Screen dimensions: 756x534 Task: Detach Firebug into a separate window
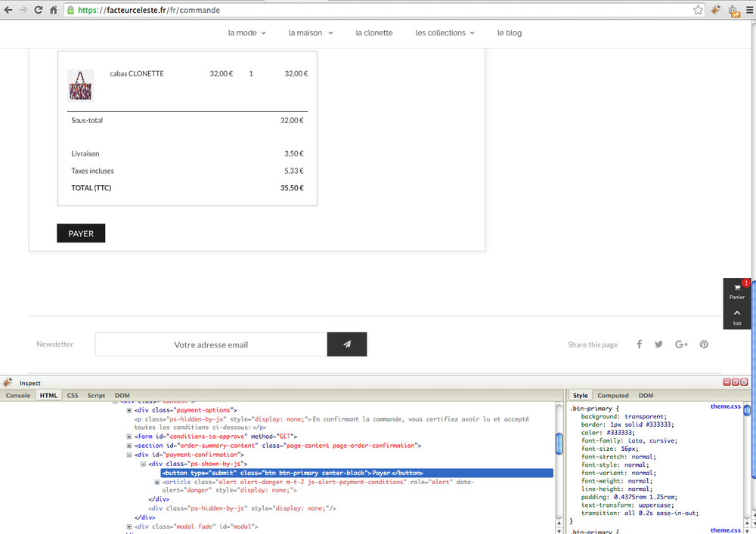pyautogui.click(x=736, y=382)
